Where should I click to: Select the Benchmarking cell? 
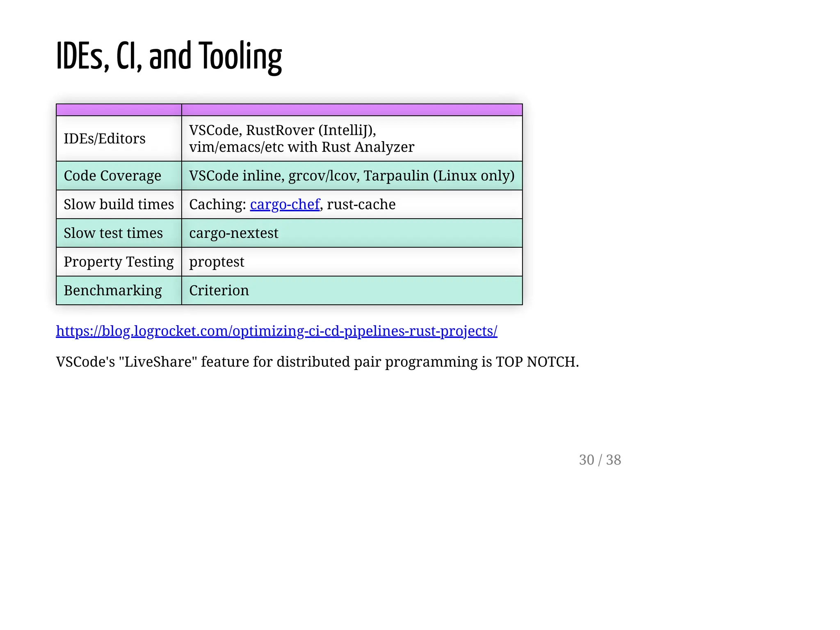[113, 290]
